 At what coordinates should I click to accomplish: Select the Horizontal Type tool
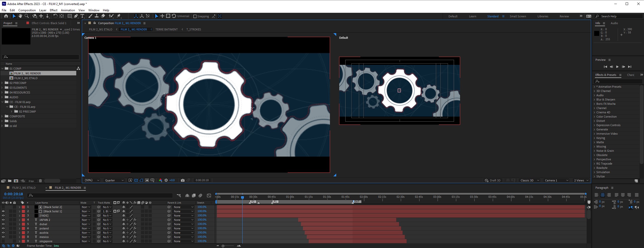82,16
